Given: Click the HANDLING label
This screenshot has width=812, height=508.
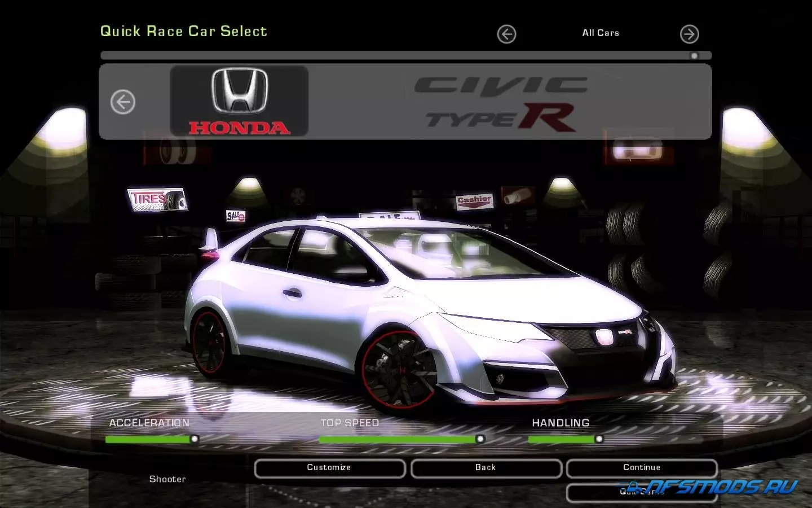Looking at the screenshot, I should coord(561,423).
